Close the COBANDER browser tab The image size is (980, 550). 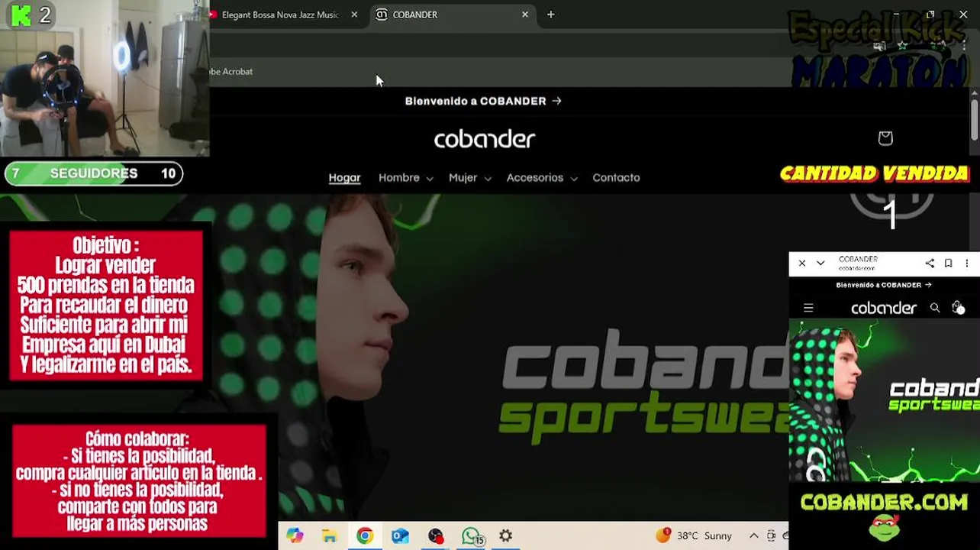tap(525, 15)
